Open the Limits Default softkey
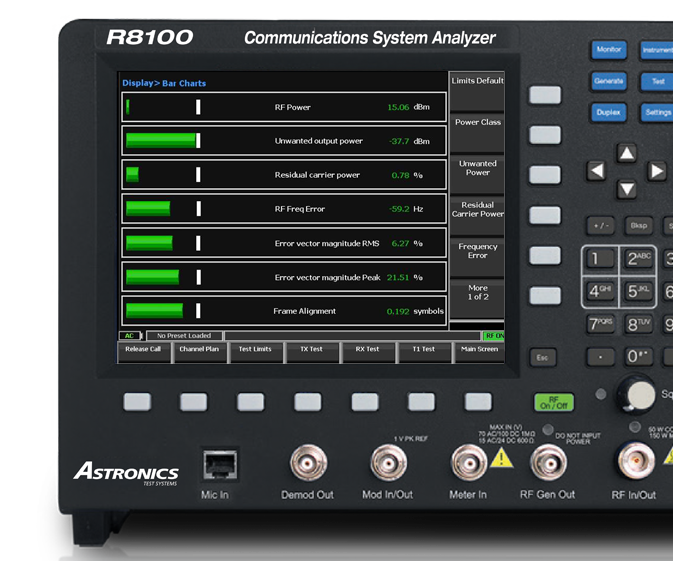This screenshot has height=561, width=673. click(478, 81)
